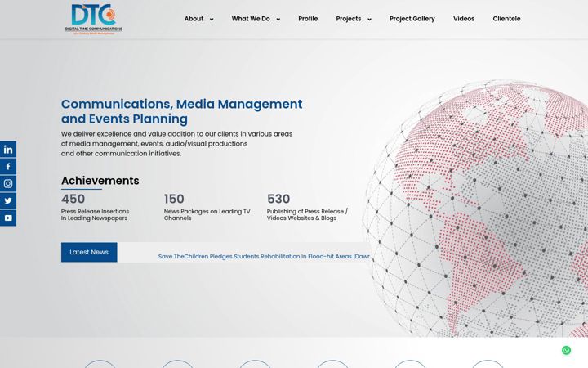588x368 pixels.
Task: Click the 150 news packages count
Action: (174, 199)
